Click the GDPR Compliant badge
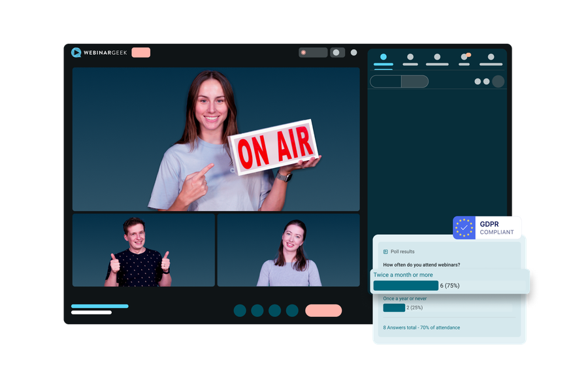Image resolution: width=588 pixels, height=368 pixels. 487,227
